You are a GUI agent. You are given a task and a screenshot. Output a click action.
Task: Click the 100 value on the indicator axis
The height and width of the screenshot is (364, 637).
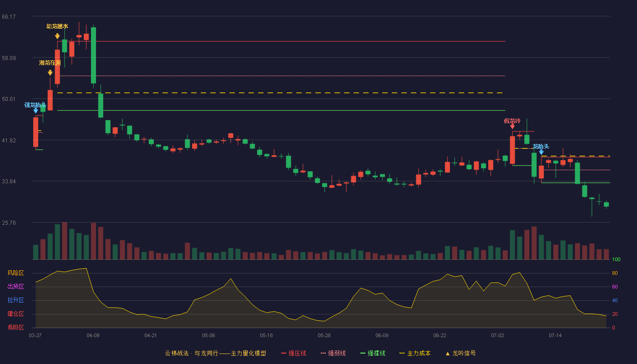616,260
